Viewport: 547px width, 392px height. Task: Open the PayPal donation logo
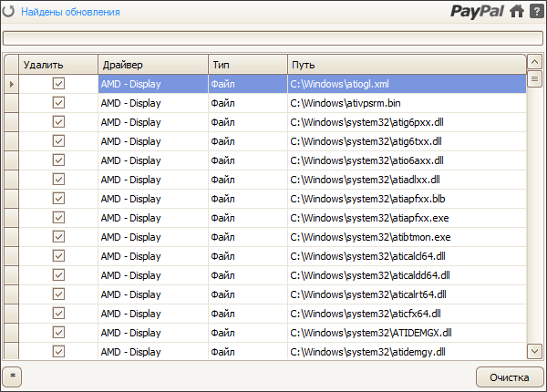click(477, 12)
